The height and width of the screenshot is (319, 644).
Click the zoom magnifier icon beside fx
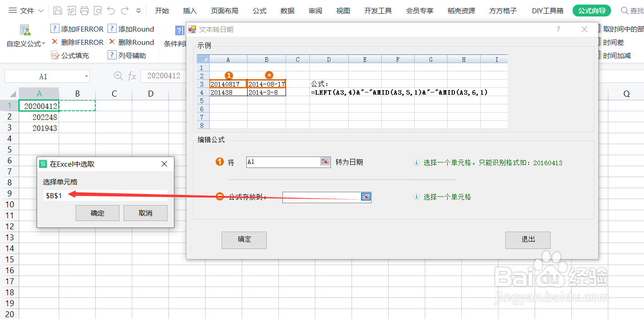pyautogui.click(x=118, y=76)
